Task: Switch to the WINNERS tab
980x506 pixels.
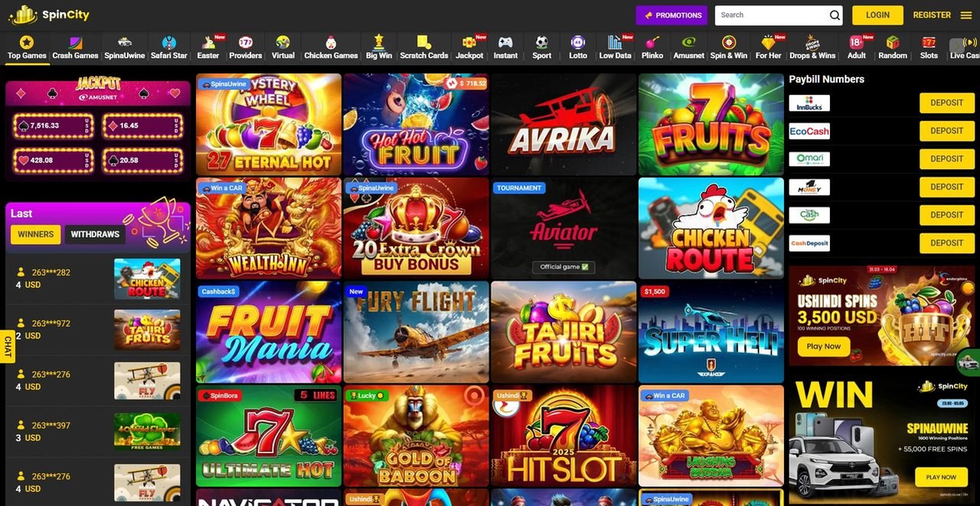Action: click(x=36, y=234)
